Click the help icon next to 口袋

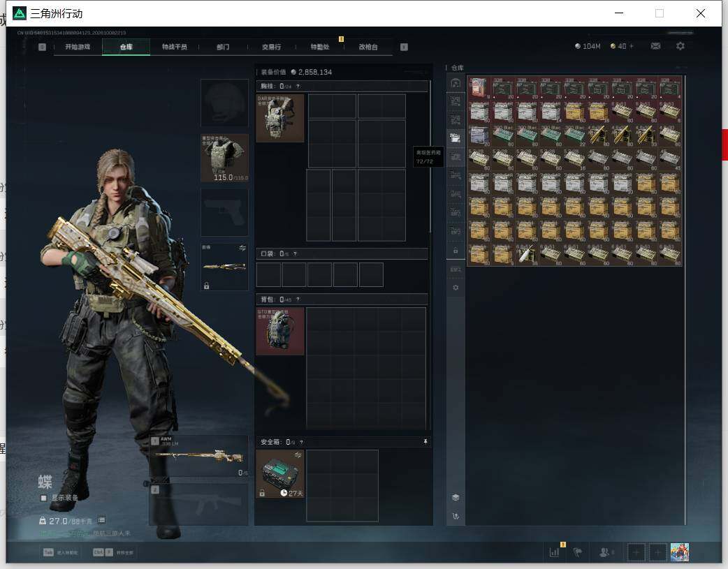[x=296, y=254]
